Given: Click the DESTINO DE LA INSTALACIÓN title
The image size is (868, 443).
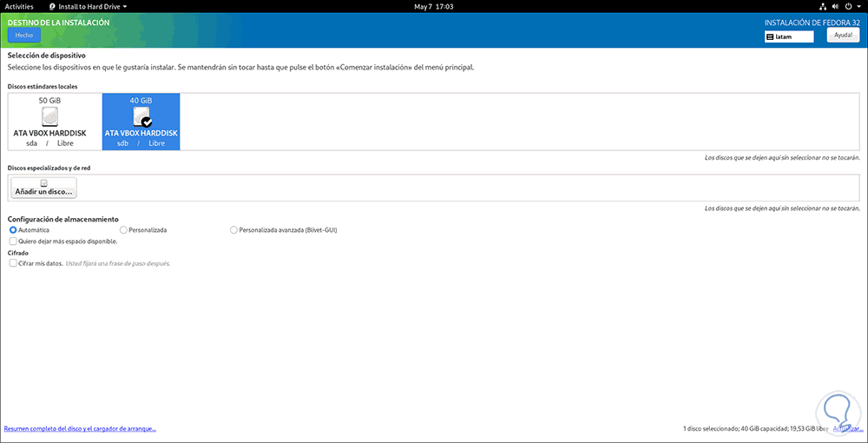Looking at the screenshot, I should [59, 23].
